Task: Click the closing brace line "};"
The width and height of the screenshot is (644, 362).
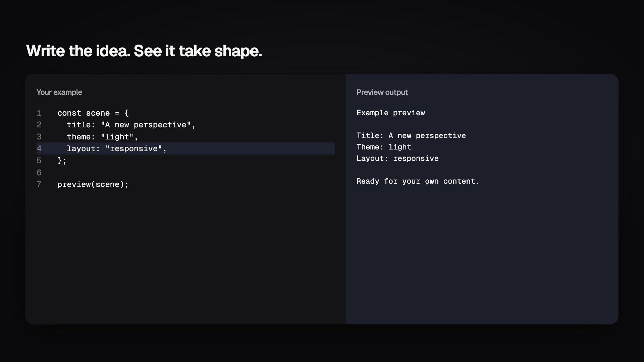Action: pyautogui.click(x=62, y=161)
